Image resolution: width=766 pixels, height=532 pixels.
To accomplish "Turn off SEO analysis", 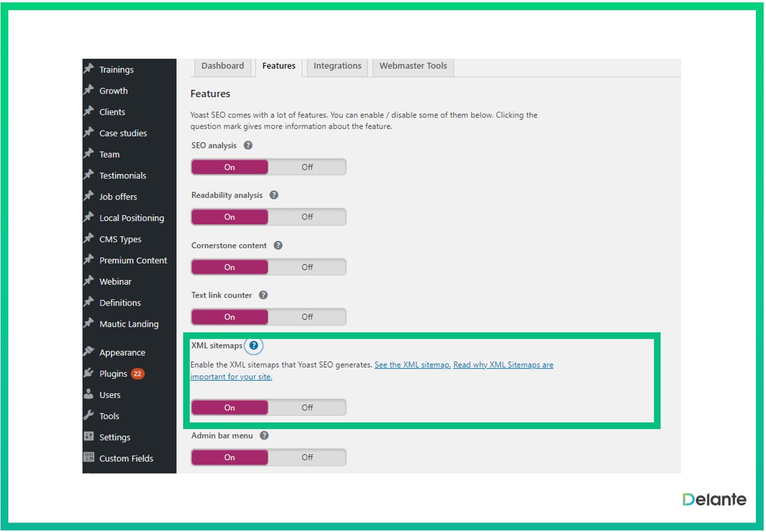I will click(307, 167).
